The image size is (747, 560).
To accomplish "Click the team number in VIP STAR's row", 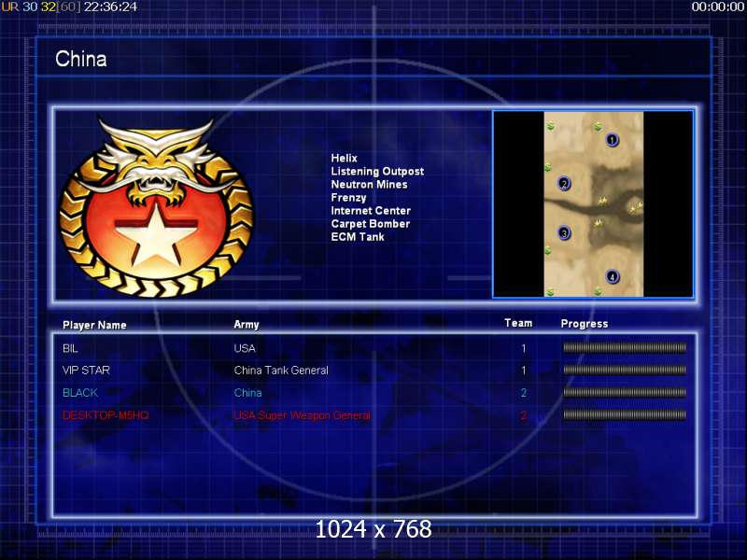I will (524, 370).
